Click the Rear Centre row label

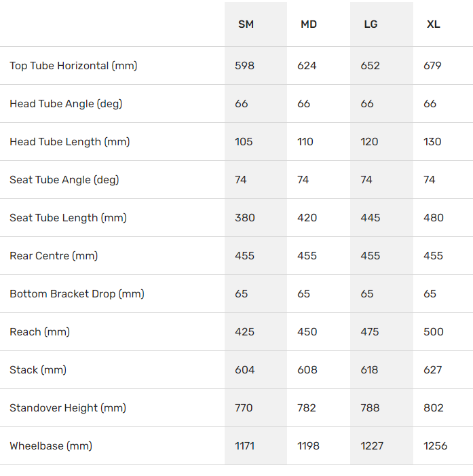54,256
